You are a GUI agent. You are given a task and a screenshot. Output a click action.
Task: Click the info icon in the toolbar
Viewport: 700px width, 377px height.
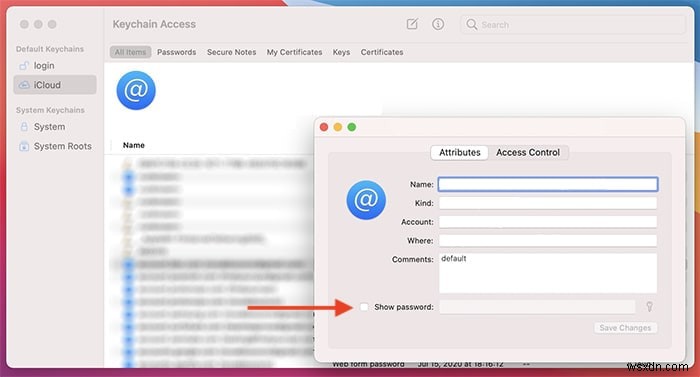coord(438,24)
